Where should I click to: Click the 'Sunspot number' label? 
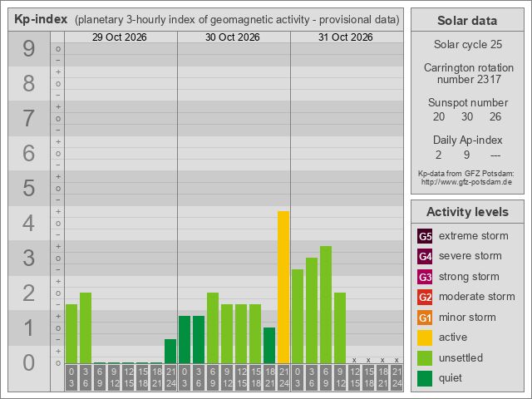coord(468,102)
